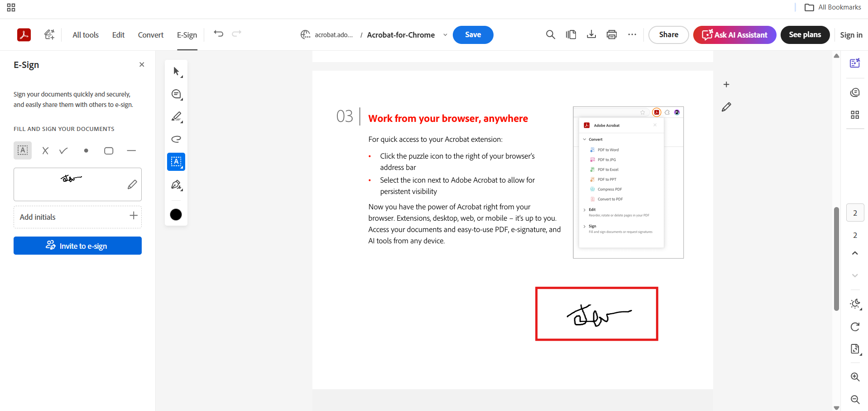
Task: Open the browser tab groups grid icon
Action: pos(11,8)
